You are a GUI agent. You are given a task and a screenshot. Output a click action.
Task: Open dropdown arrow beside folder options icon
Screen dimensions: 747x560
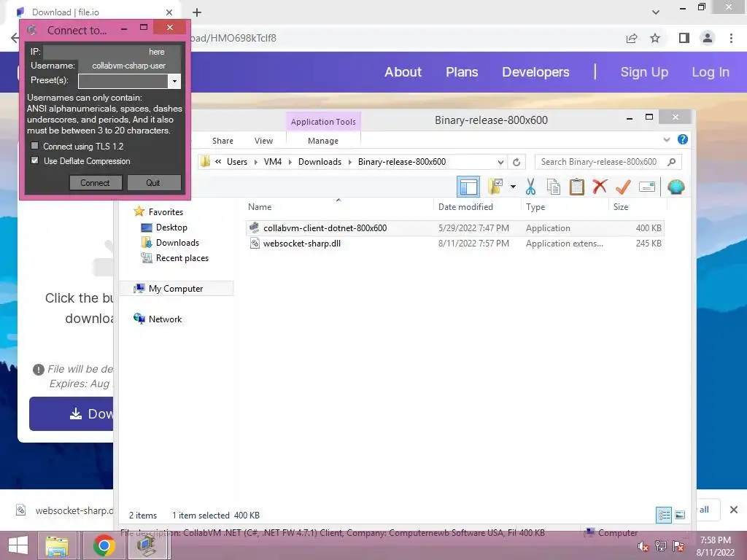pos(513,187)
